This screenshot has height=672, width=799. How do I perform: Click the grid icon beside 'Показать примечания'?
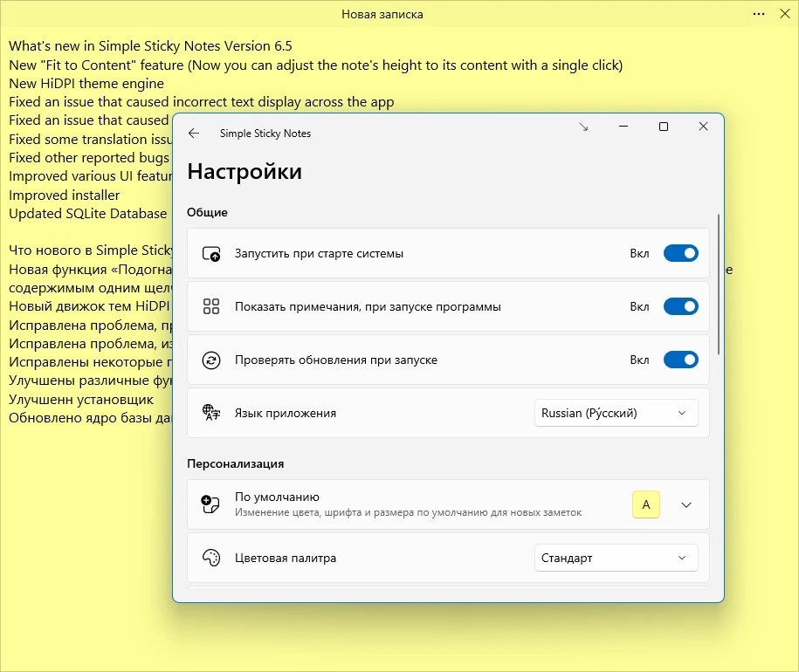211,306
